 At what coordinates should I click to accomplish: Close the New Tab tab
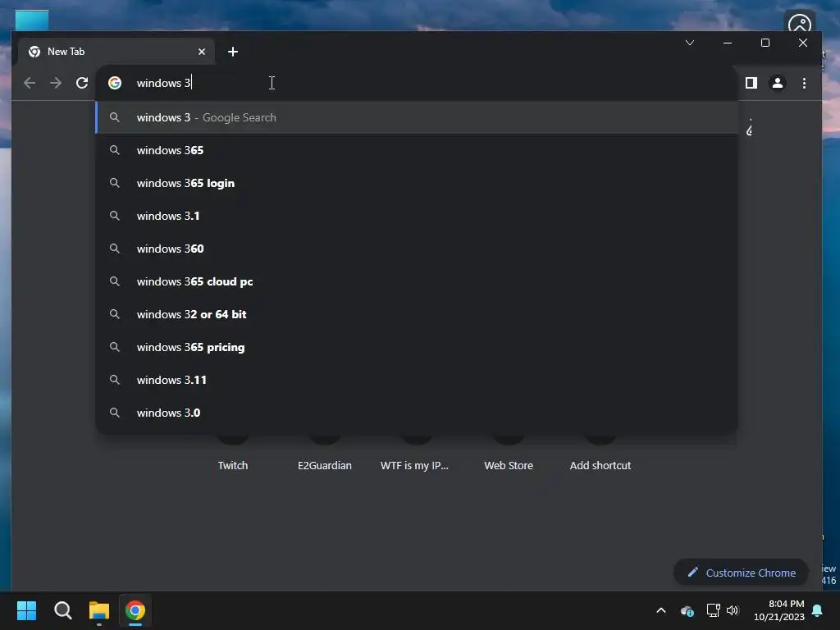[x=202, y=52]
